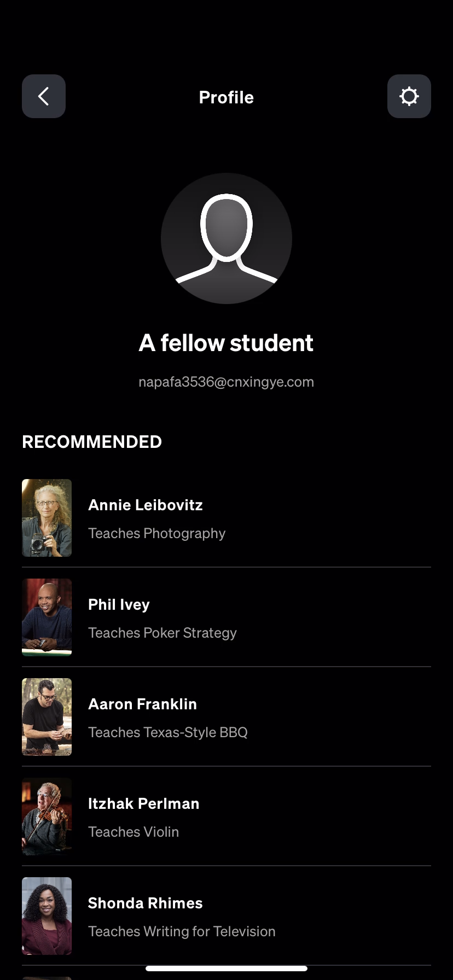Click the Shonda Rhimes name
This screenshot has height=980, width=453.
(x=145, y=903)
